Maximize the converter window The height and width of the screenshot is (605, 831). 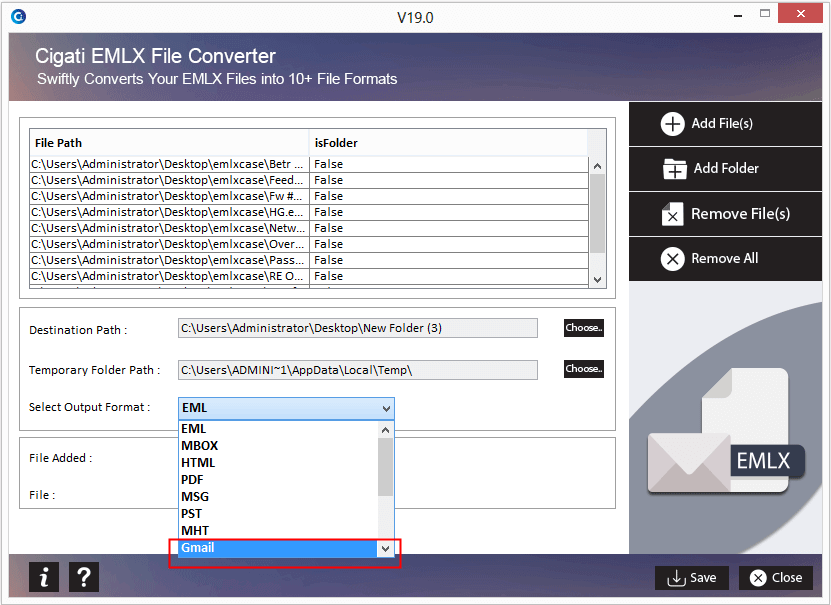point(765,14)
